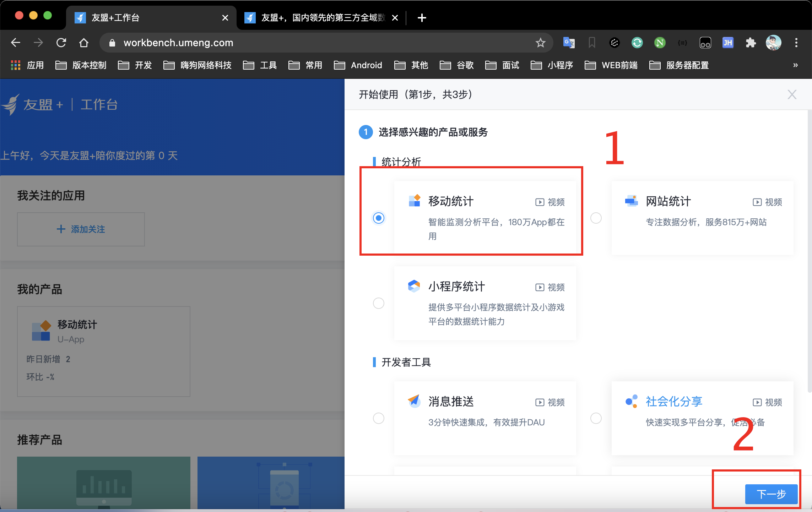Open the Chrome three-dot menu
This screenshot has width=812, height=512.
(x=796, y=43)
